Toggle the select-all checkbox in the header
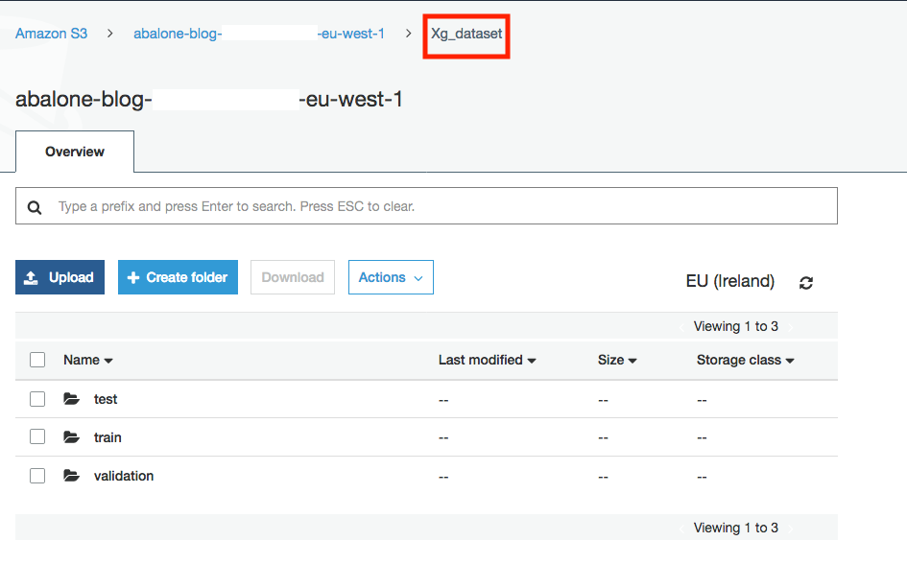 coord(37,360)
